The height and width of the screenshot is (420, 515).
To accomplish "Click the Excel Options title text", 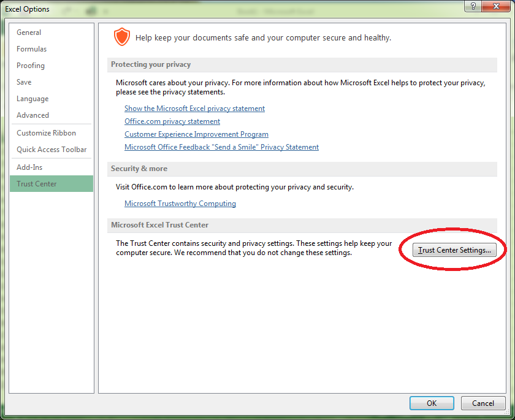I will tap(27, 9).
